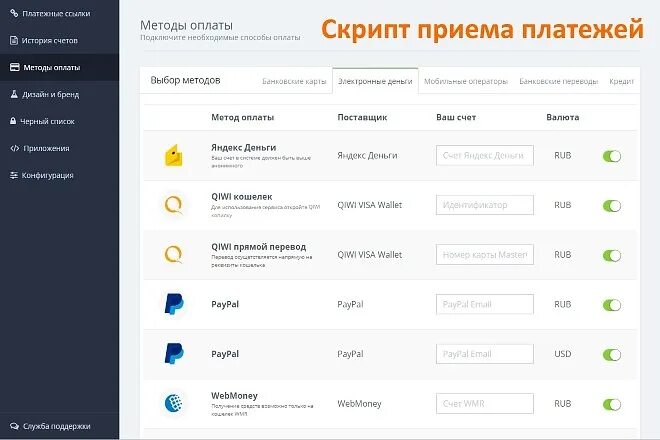
Task: Click the support service chat icon
Action: click(x=14, y=426)
